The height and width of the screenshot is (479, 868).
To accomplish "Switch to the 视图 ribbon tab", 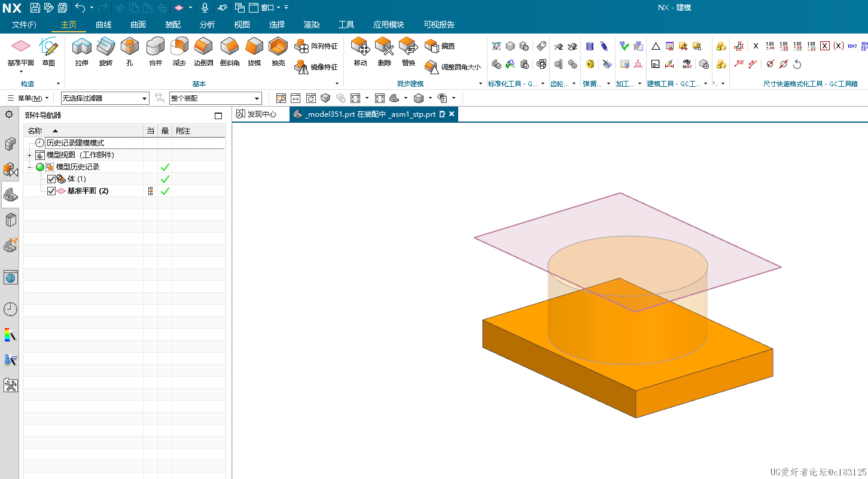I will (x=242, y=25).
